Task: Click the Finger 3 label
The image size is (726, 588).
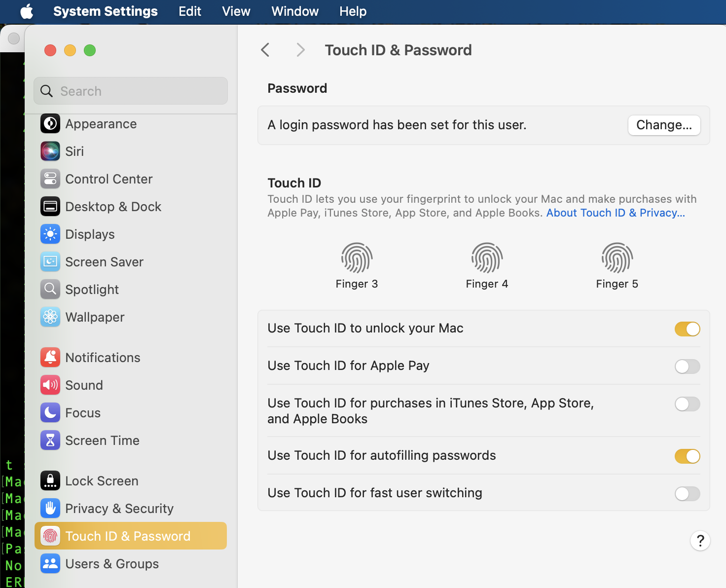Action: [x=357, y=284]
